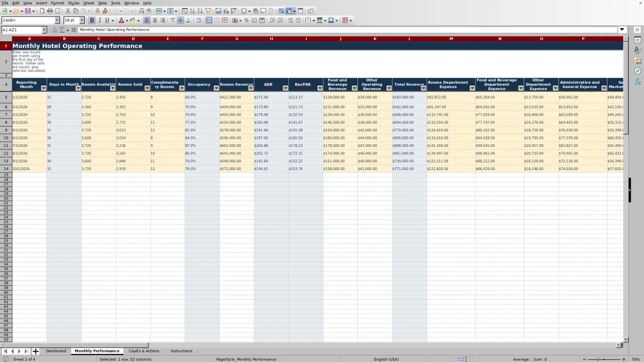This screenshot has height=362, width=644.
Task: Click the Export as PDF icon
Action: [x=42, y=11]
